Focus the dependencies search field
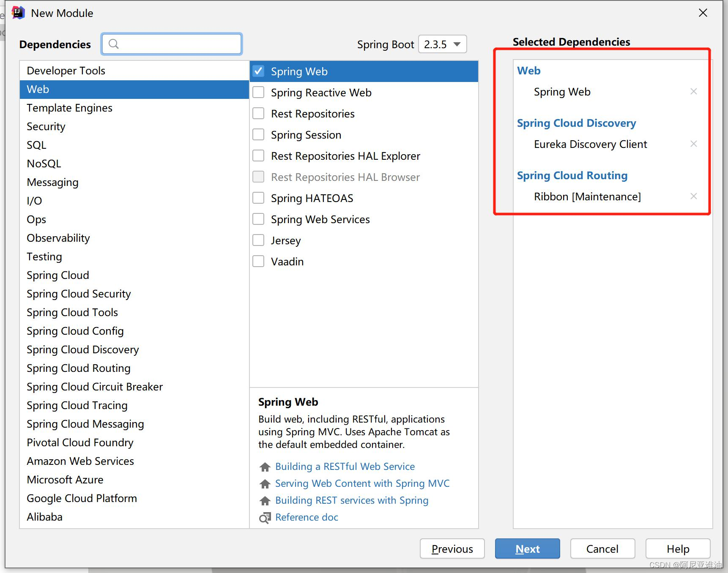728x573 pixels. point(172,44)
